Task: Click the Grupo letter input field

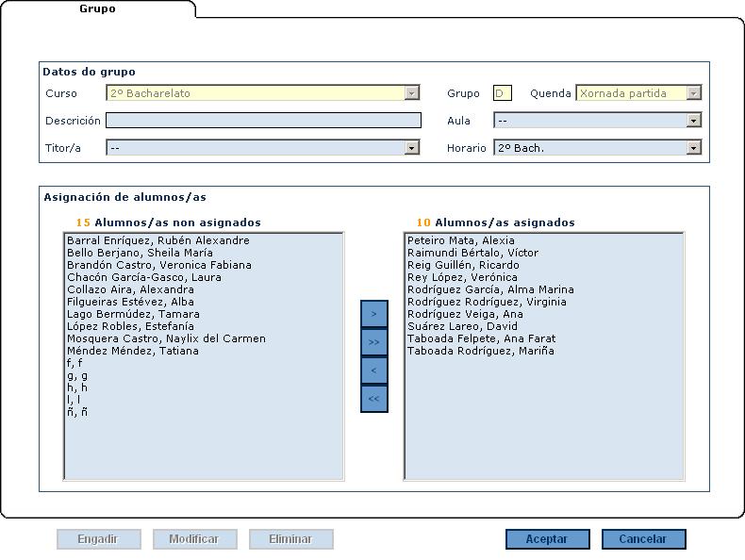Action: [502, 93]
